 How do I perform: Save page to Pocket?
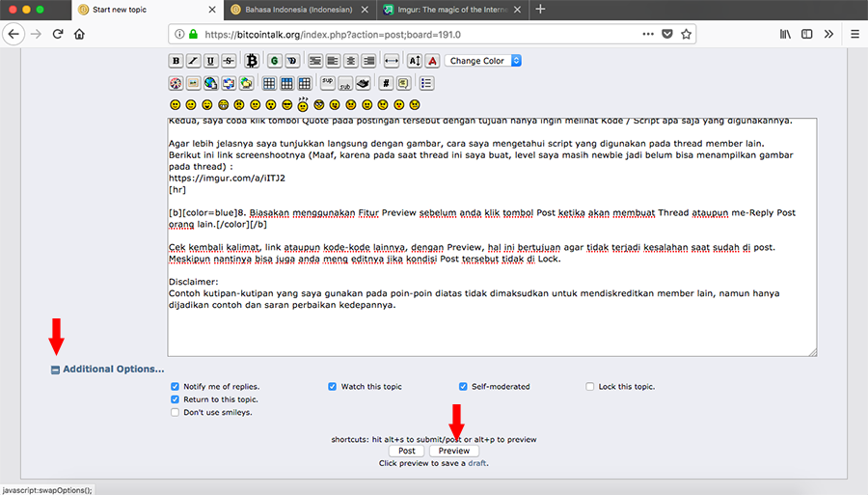click(667, 35)
